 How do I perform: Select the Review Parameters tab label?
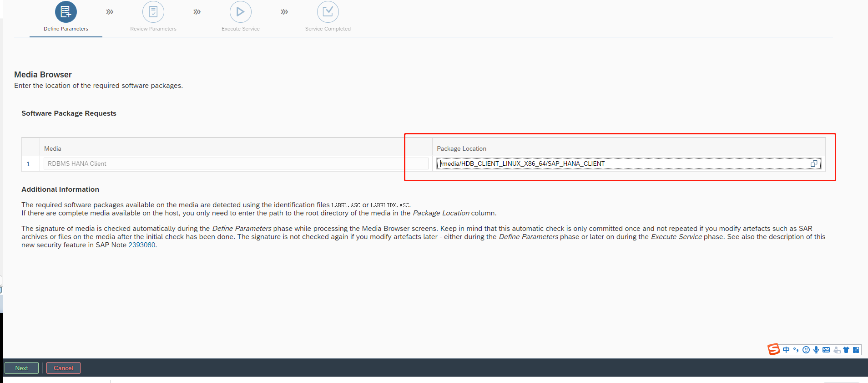coord(153,29)
